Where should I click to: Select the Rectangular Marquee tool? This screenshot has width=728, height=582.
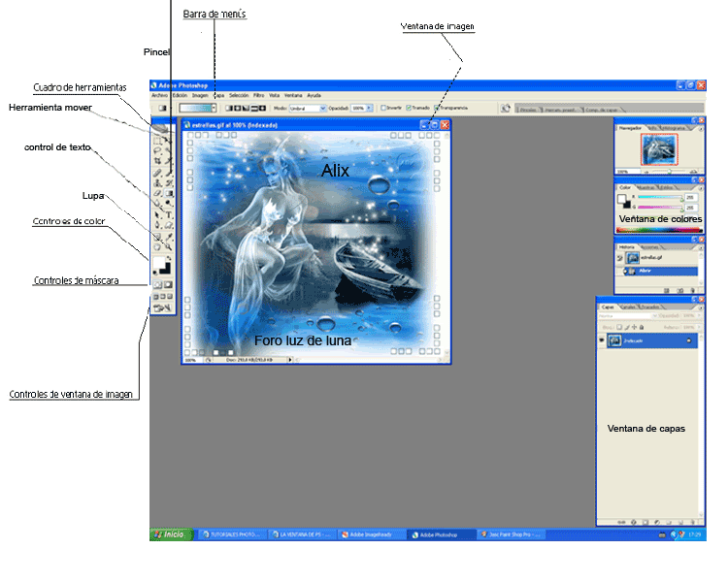(157, 141)
